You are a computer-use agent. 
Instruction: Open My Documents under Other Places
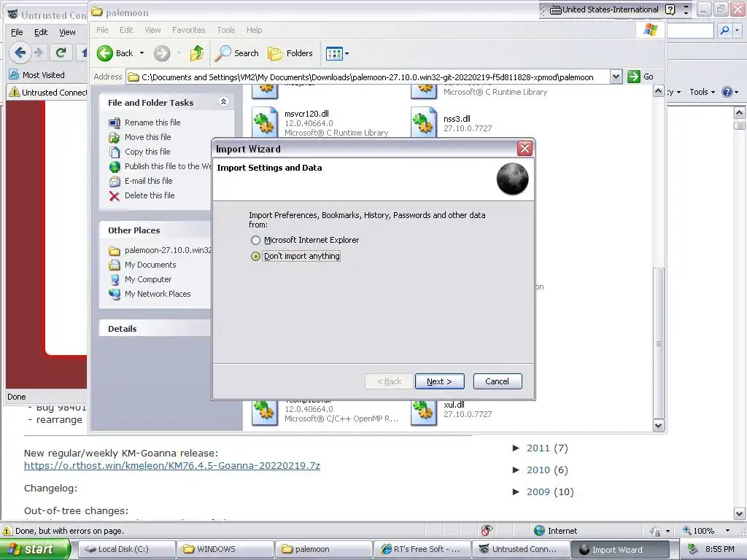pyautogui.click(x=150, y=265)
